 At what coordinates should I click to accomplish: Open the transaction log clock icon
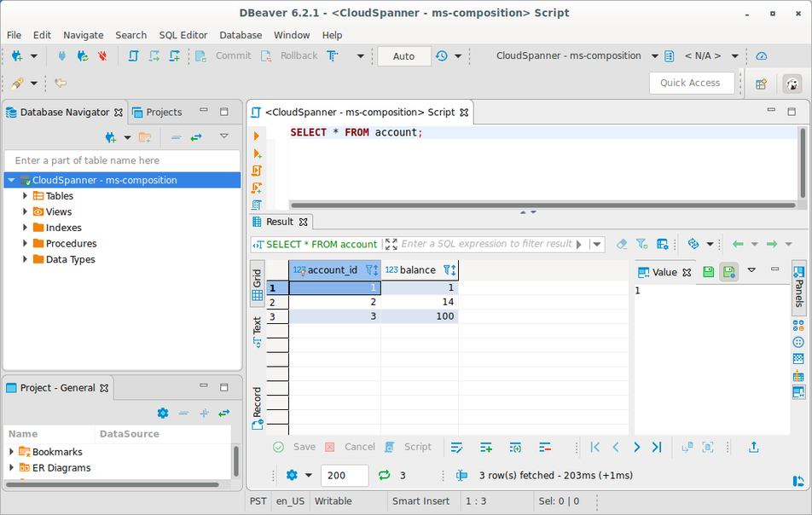click(x=442, y=56)
